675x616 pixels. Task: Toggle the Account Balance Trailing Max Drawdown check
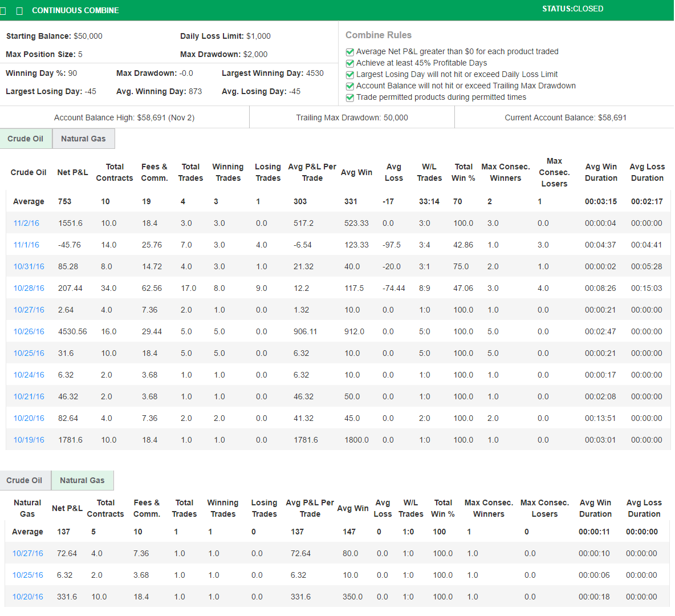click(x=349, y=86)
